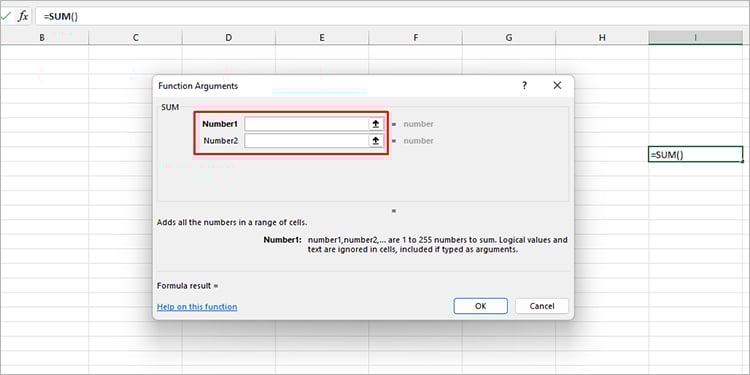Click the Cancel button
The height and width of the screenshot is (375, 750).
click(x=541, y=306)
